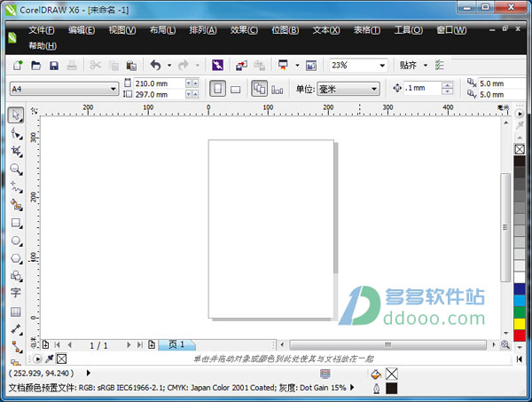The height and width of the screenshot is (402, 532).
Task: Open a file with folder icon
Action: tap(35, 65)
